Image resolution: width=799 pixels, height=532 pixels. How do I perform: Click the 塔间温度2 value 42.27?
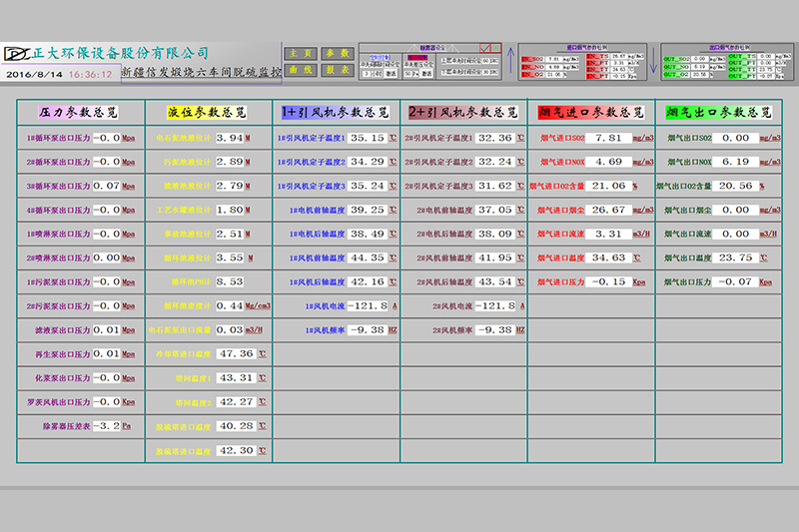(x=237, y=402)
